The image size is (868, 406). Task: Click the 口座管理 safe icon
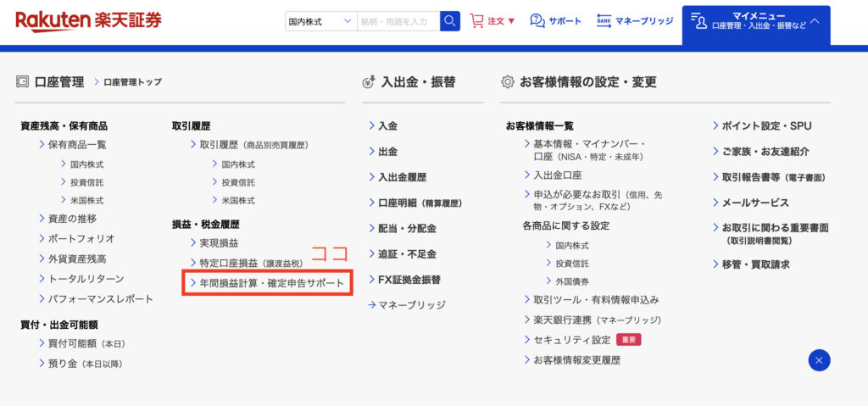pyautogui.click(x=22, y=82)
